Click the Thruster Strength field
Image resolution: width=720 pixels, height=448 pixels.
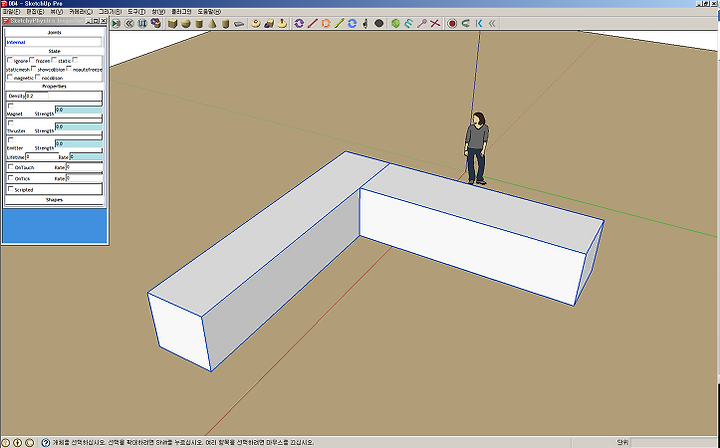pyautogui.click(x=79, y=127)
